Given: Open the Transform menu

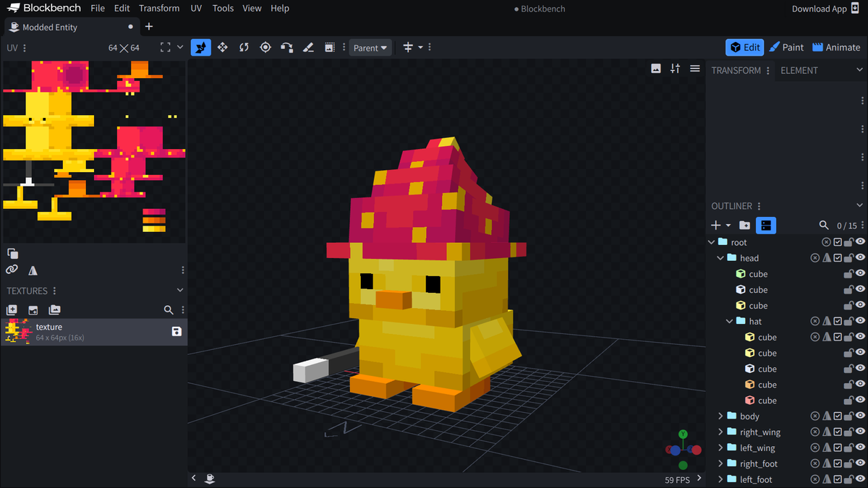Looking at the screenshot, I should coord(159,8).
